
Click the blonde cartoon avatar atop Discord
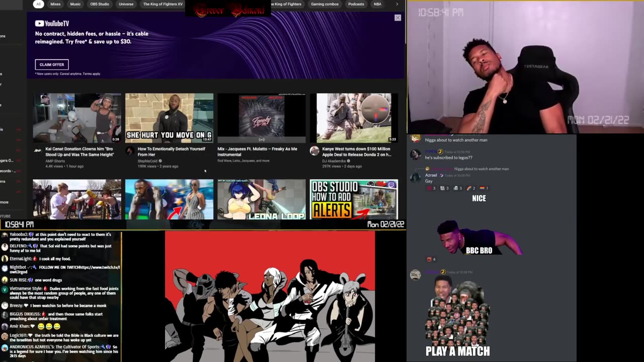415,138
